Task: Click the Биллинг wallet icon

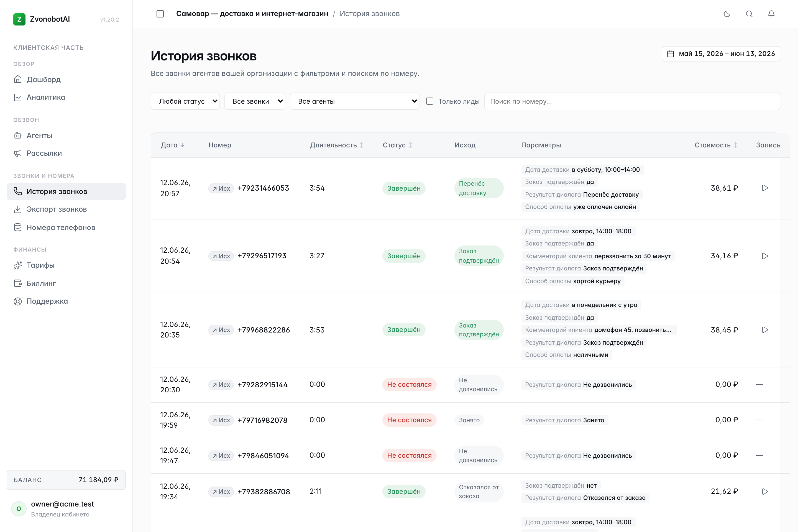Action: pos(18,283)
